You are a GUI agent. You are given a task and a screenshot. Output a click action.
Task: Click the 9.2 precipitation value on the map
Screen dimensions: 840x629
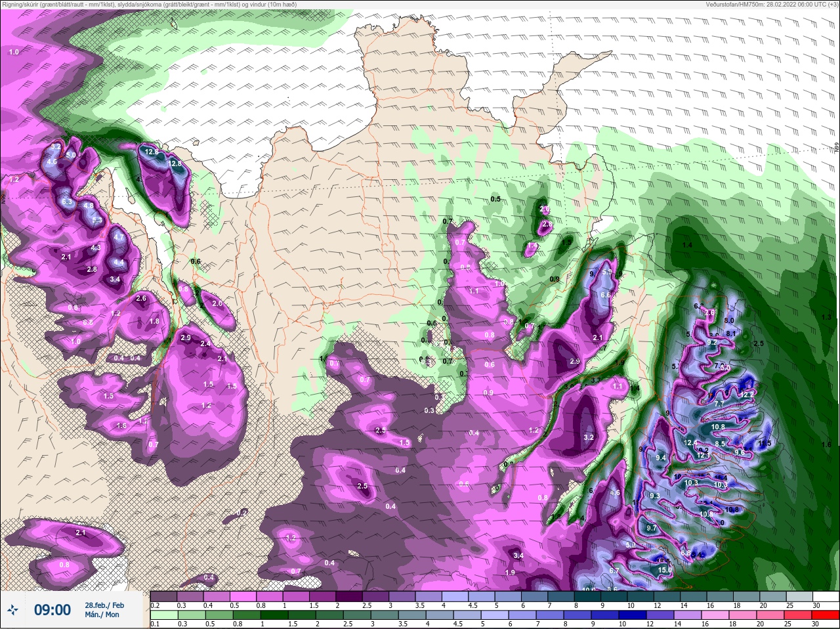coord(713,342)
